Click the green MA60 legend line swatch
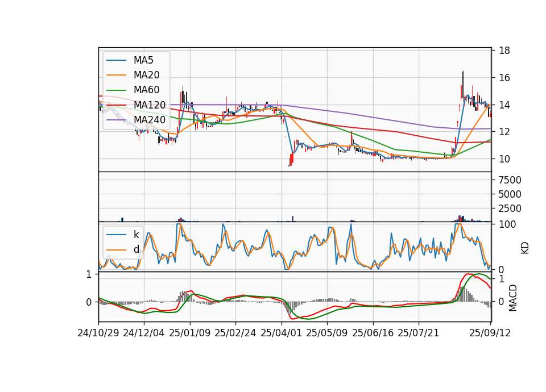Viewport: 546px width, 392px height. pyautogui.click(x=116, y=90)
